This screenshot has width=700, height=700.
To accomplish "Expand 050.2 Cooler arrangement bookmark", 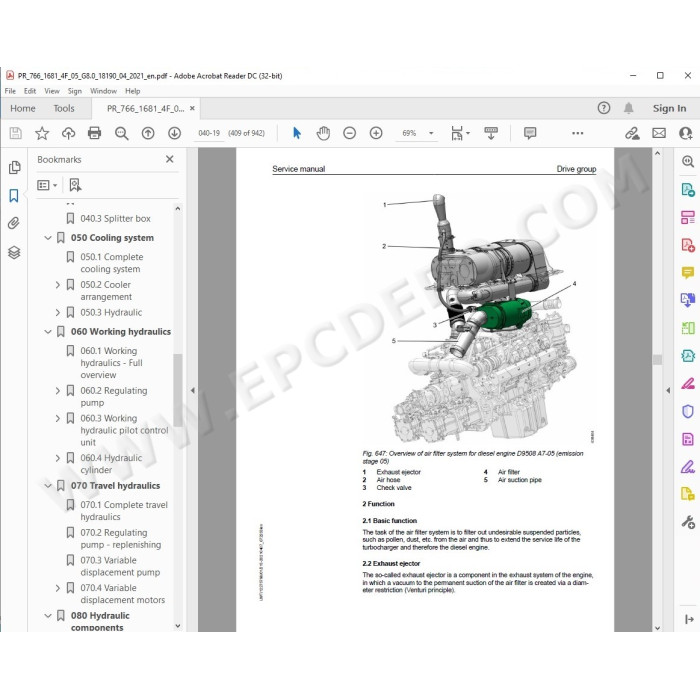I will point(58,285).
